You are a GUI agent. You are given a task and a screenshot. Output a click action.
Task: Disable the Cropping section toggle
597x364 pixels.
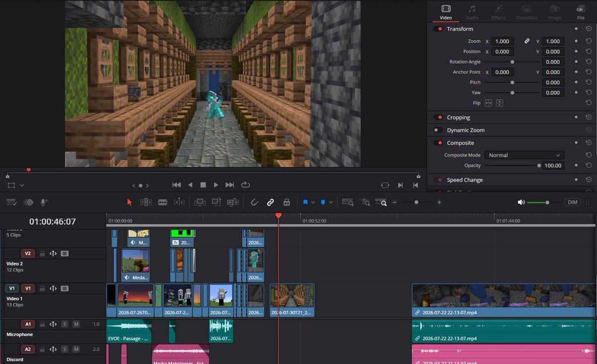pyautogui.click(x=438, y=117)
